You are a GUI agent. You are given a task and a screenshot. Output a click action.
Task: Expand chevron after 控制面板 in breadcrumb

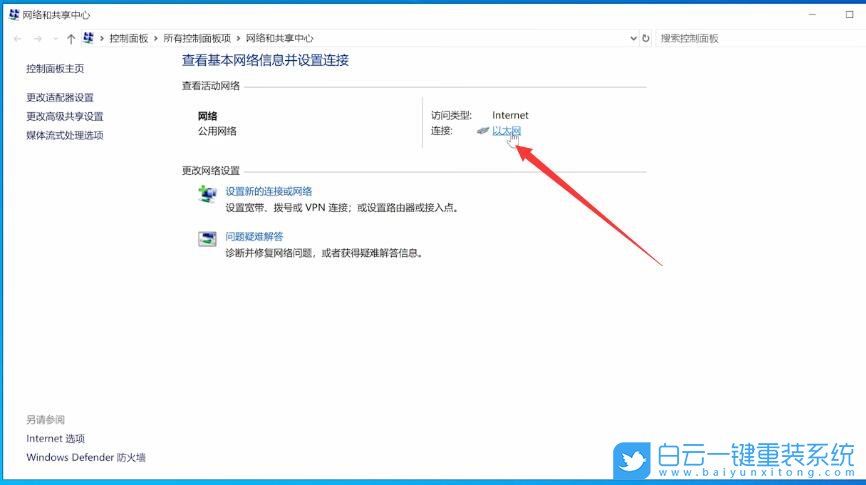(x=156, y=38)
